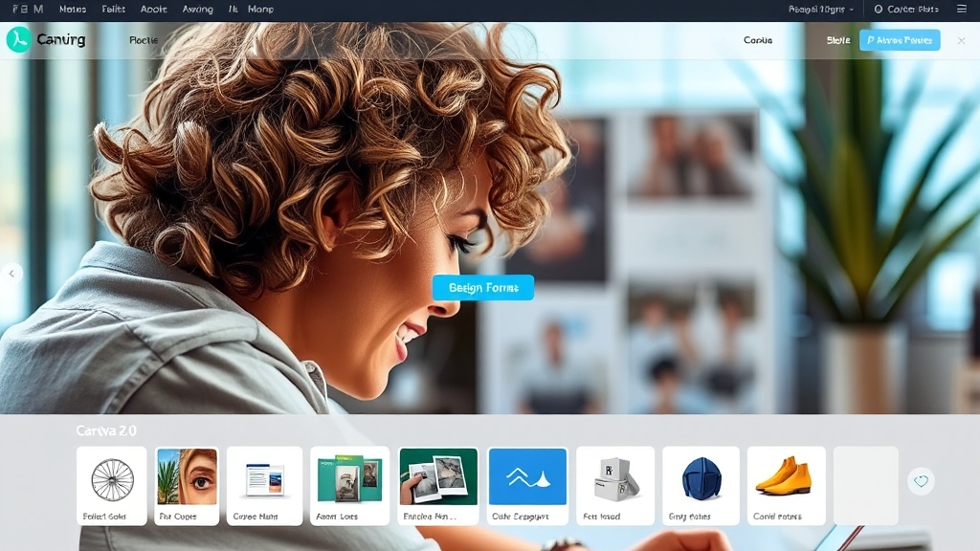The height and width of the screenshot is (551, 980).
Task: Select the blue helmet icon card
Action: (701, 485)
